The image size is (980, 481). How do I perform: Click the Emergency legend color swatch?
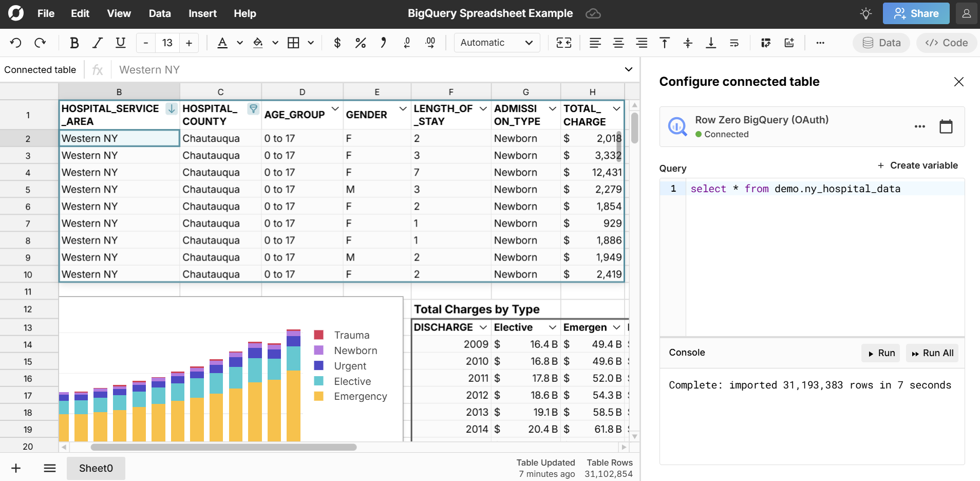[x=318, y=396]
